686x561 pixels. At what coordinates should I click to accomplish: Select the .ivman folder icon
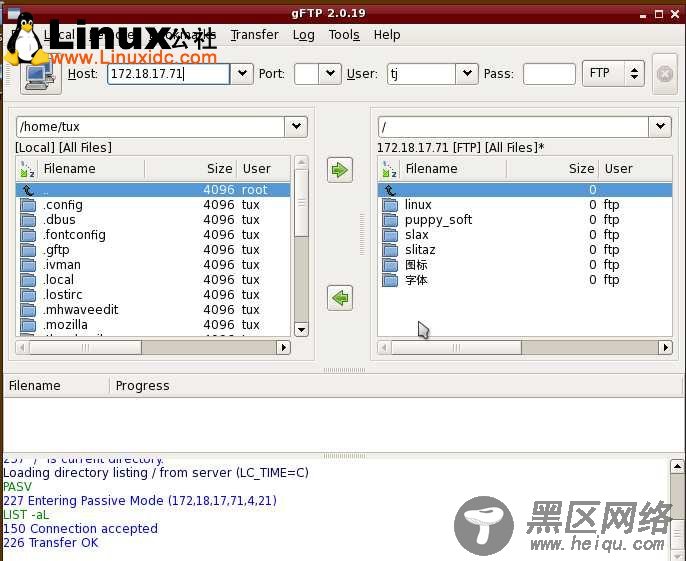pyautogui.click(x=28, y=265)
